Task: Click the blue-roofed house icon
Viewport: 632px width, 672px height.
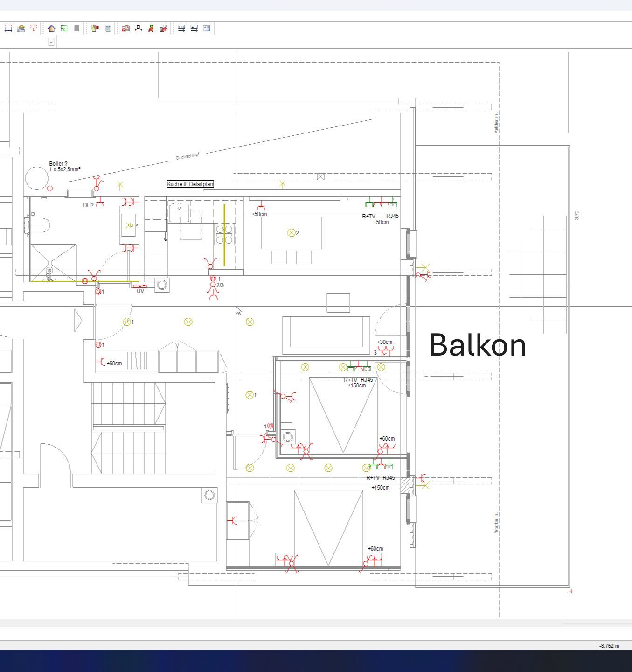Action: point(51,28)
